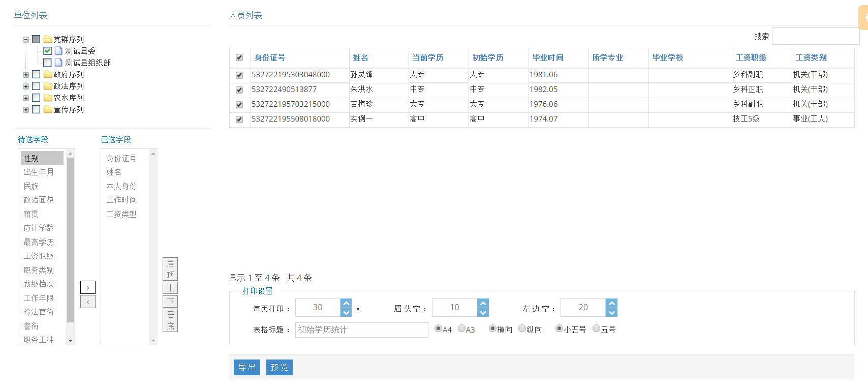Increase the 每页打印 value
Screen dimensions: 868x389
(346, 303)
